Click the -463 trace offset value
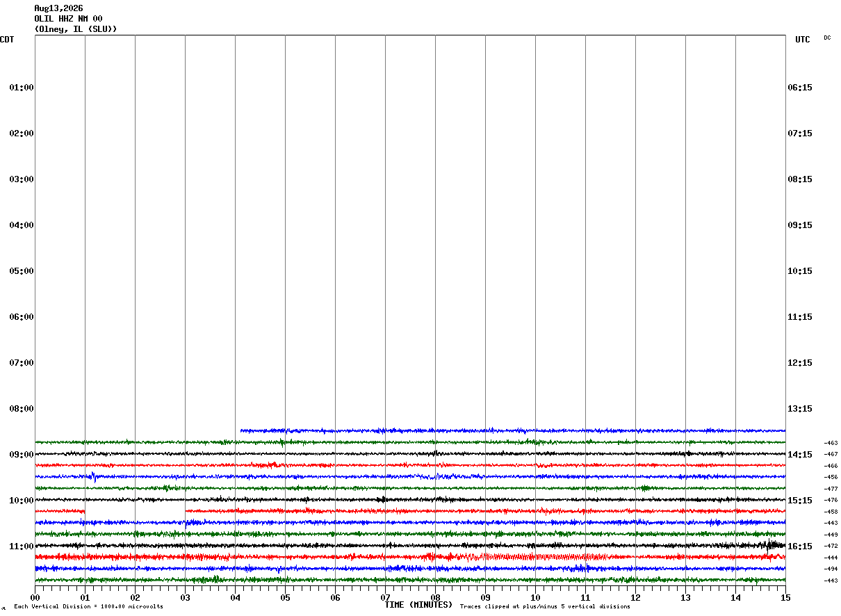The height and width of the screenshot is (616, 841). click(x=831, y=443)
